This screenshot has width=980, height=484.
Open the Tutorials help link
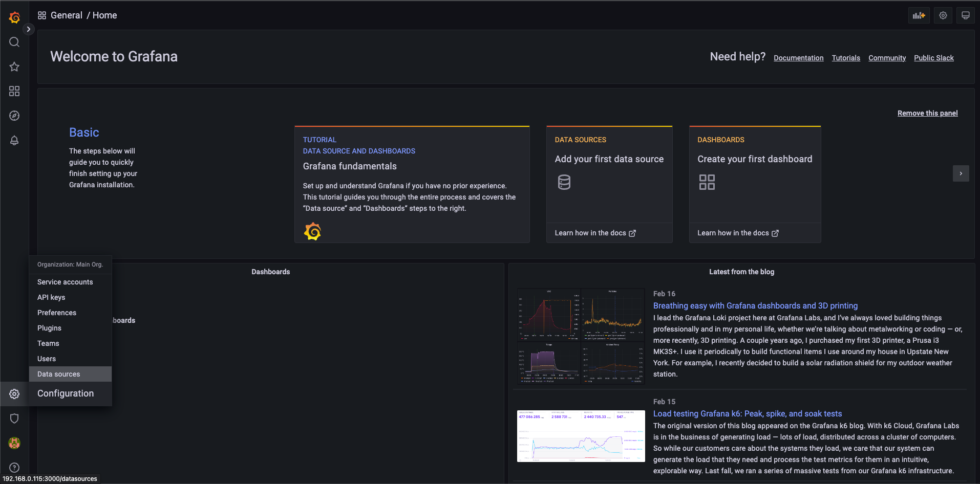(846, 58)
